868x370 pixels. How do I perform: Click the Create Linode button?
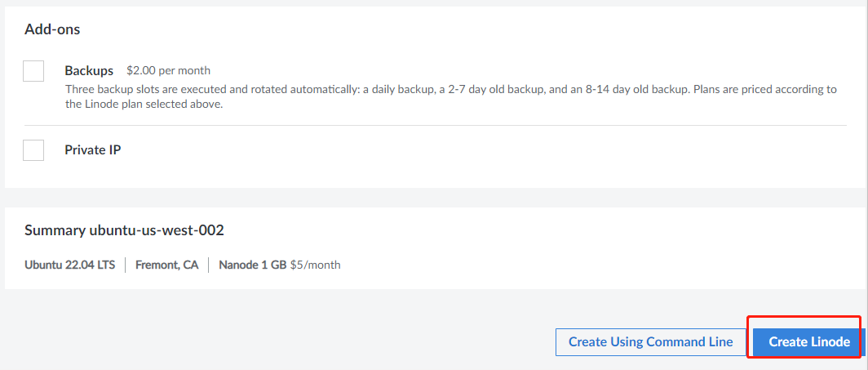pos(808,342)
